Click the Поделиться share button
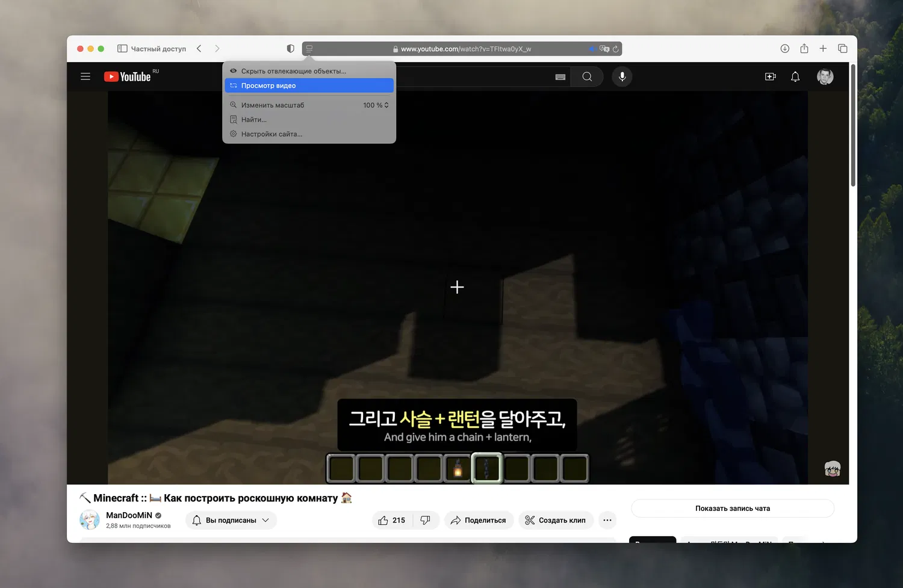903x588 pixels. point(479,520)
